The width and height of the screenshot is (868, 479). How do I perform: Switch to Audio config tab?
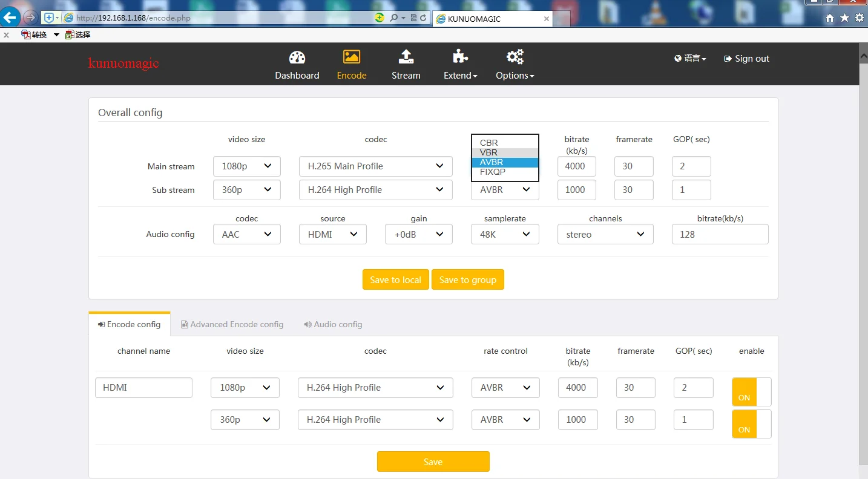(x=333, y=324)
